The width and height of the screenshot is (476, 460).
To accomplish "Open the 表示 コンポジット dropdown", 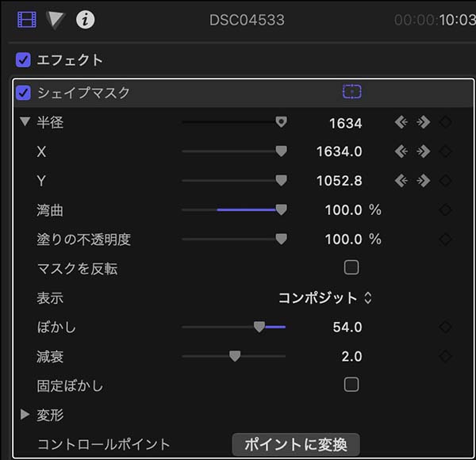I will (x=324, y=298).
